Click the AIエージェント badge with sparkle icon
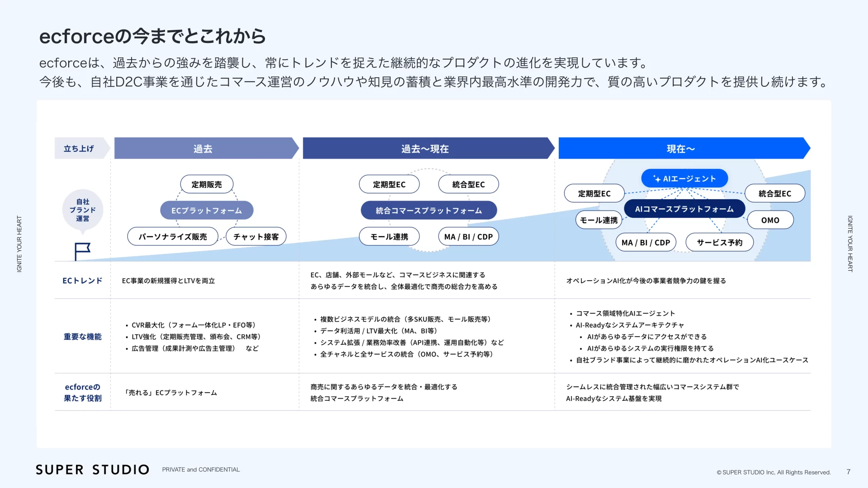Image resolution: width=868 pixels, height=488 pixels. [684, 178]
